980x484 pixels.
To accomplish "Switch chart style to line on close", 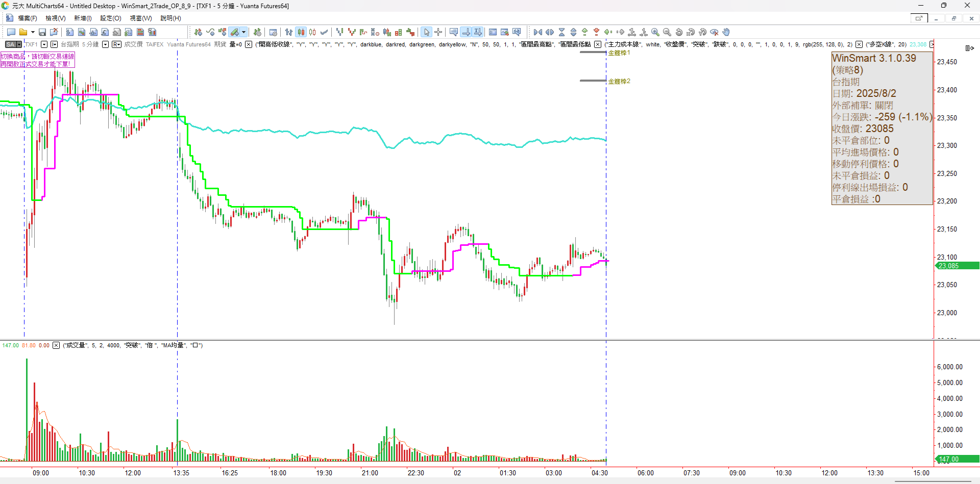I will point(324,32).
